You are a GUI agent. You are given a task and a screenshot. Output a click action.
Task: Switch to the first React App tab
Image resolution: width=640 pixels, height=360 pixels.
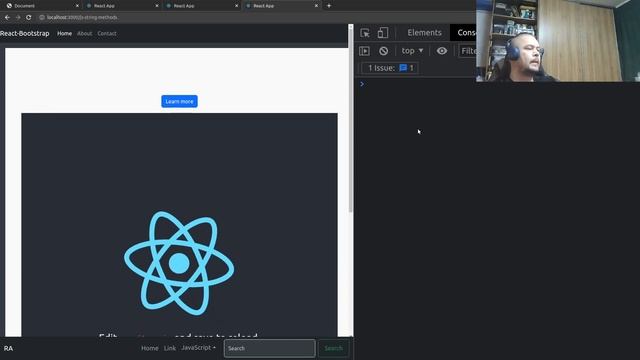tap(121, 6)
